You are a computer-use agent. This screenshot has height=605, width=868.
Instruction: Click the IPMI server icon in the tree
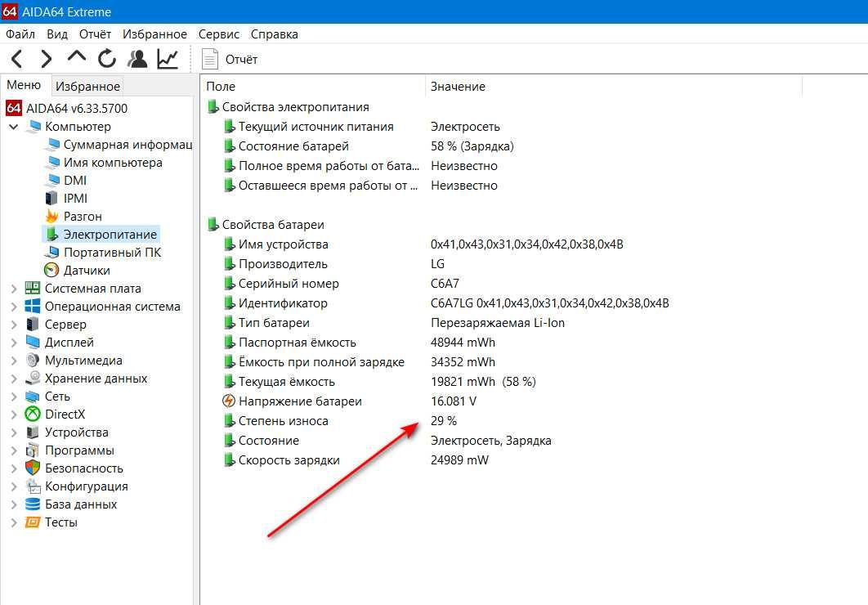(51, 198)
